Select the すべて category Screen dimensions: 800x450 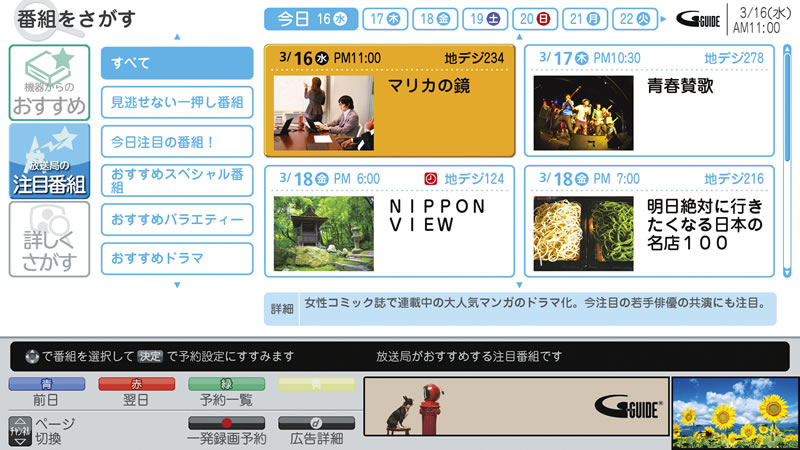point(177,63)
